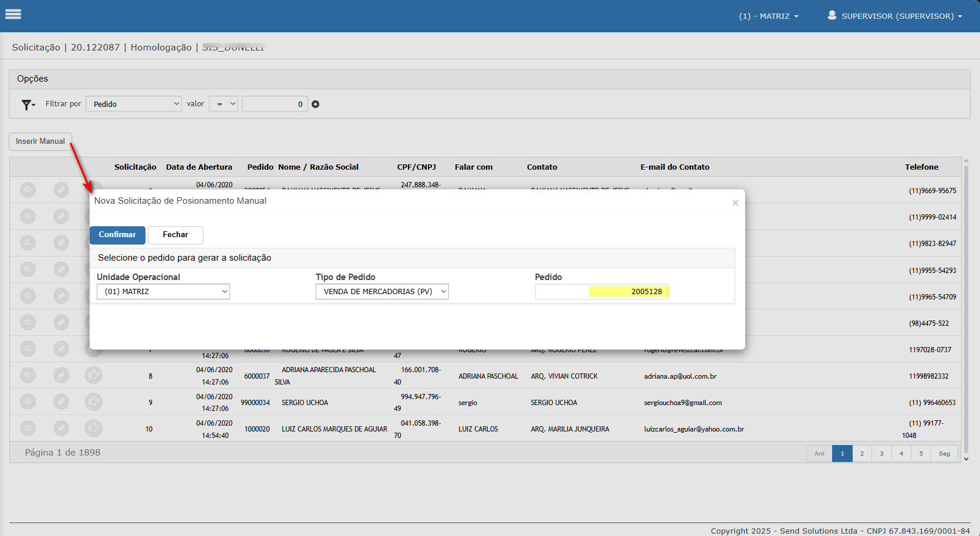Open the equals operator dropdown
The width and height of the screenshot is (980, 536).
(x=224, y=104)
